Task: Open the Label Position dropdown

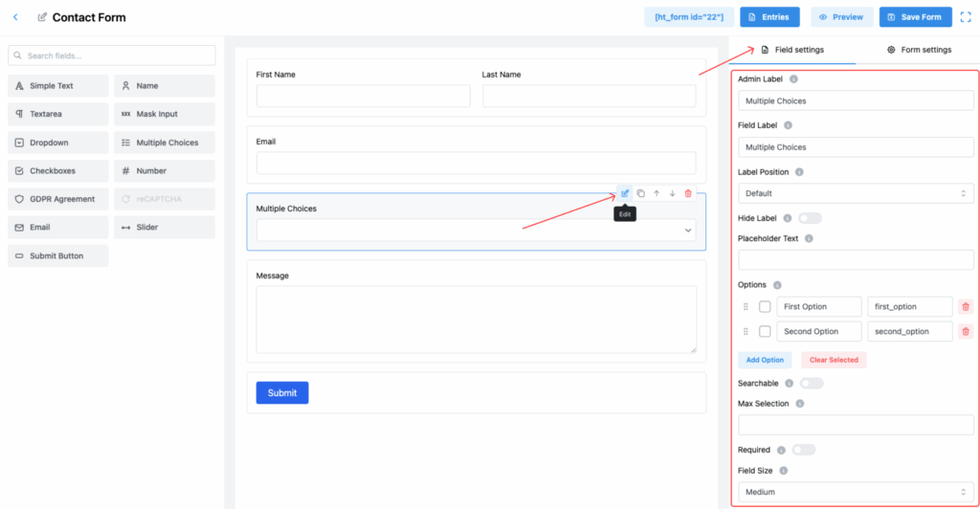Action: (x=856, y=193)
